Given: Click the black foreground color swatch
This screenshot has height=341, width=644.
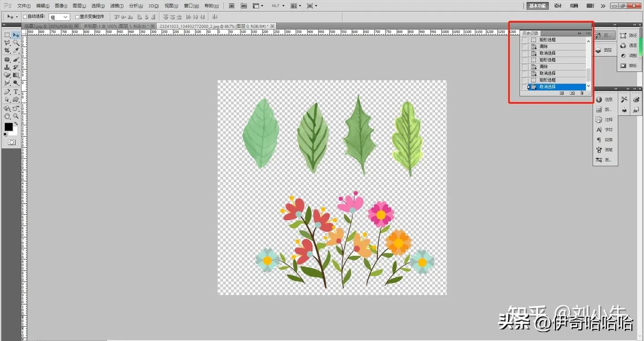Looking at the screenshot, I should (8, 127).
